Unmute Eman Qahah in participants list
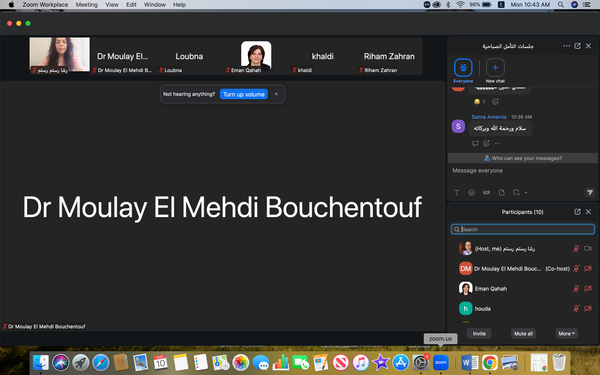This screenshot has width=600, height=375. (576, 289)
